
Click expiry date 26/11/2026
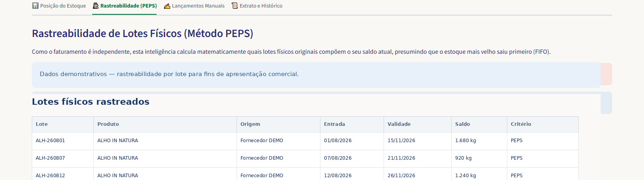click(x=402, y=176)
